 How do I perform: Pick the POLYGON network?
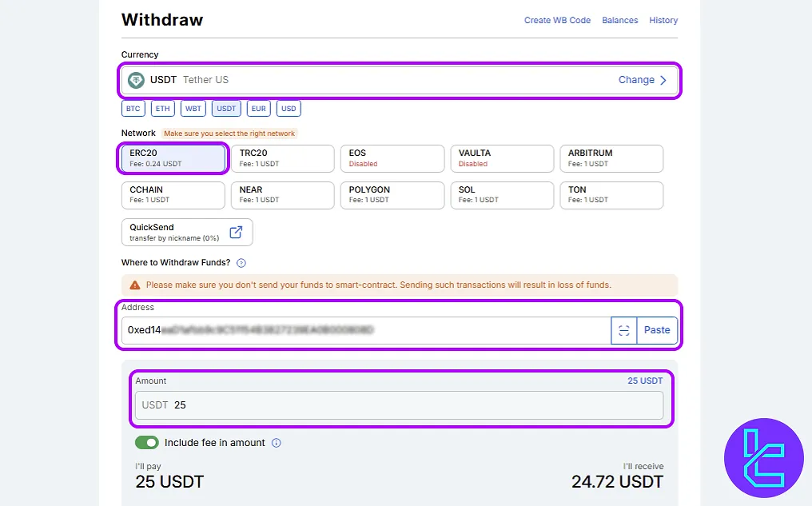[392, 195]
